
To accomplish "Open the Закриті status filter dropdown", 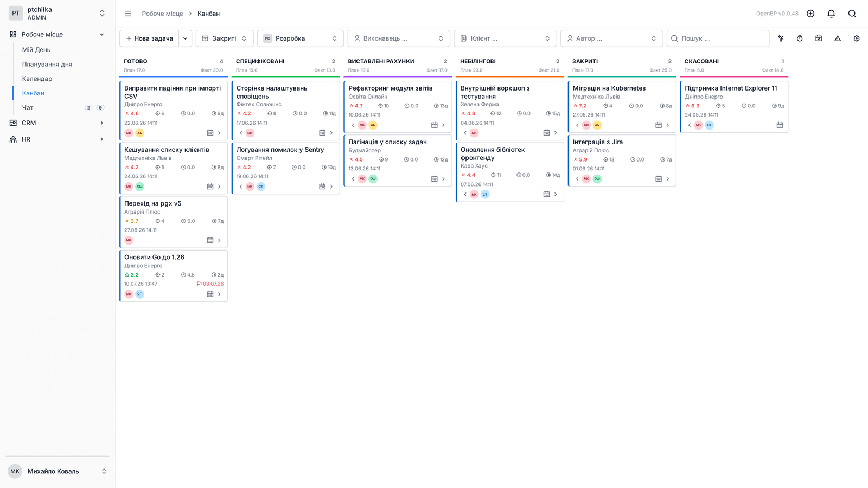I will [224, 38].
